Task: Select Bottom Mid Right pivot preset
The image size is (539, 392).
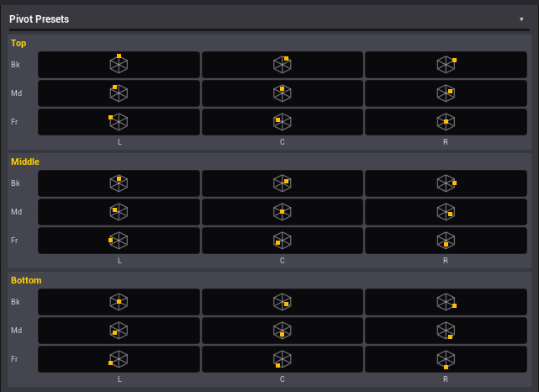Action: [446, 331]
